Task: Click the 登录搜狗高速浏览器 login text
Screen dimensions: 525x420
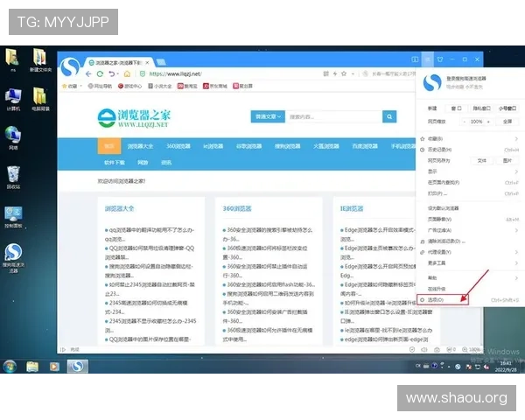Action: (465, 79)
